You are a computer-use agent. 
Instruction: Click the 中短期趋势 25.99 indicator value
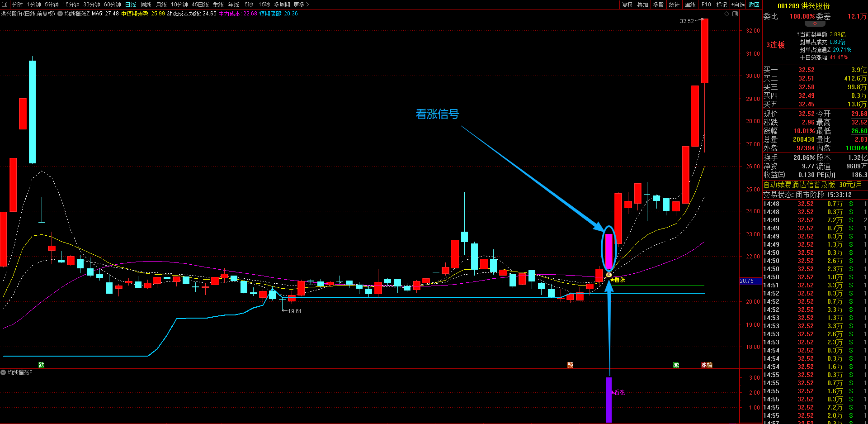pyautogui.click(x=143, y=14)
